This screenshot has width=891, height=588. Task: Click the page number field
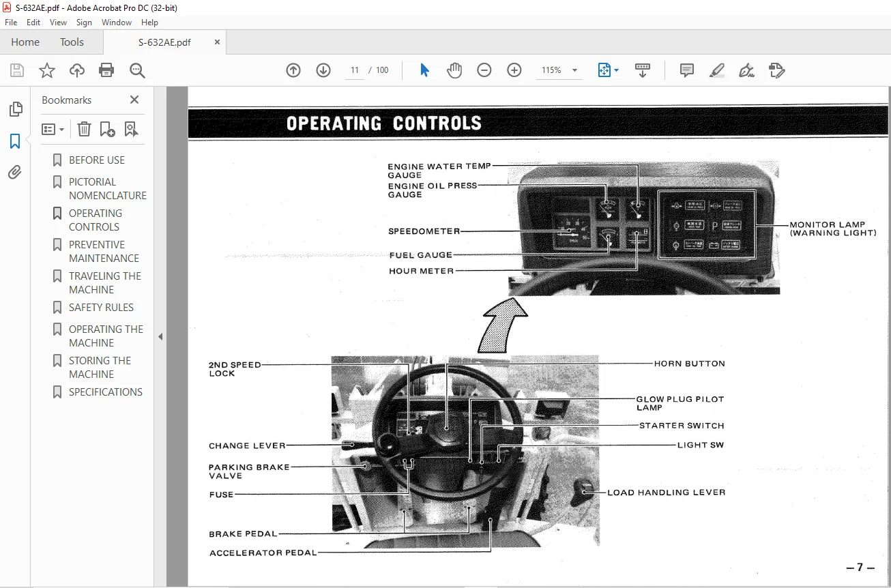point(354,70)
